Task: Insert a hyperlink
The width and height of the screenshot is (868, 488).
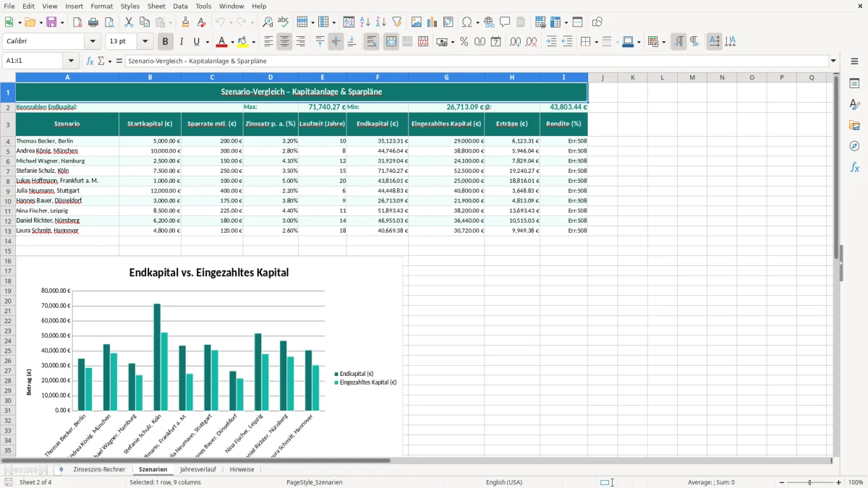Action: (x=489, y=22)
